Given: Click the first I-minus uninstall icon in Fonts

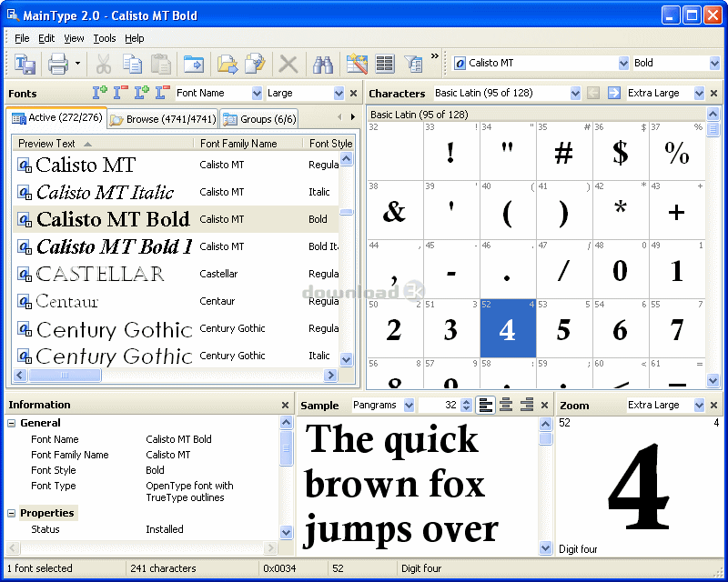Looking at the screenshot, I should 121,93.
